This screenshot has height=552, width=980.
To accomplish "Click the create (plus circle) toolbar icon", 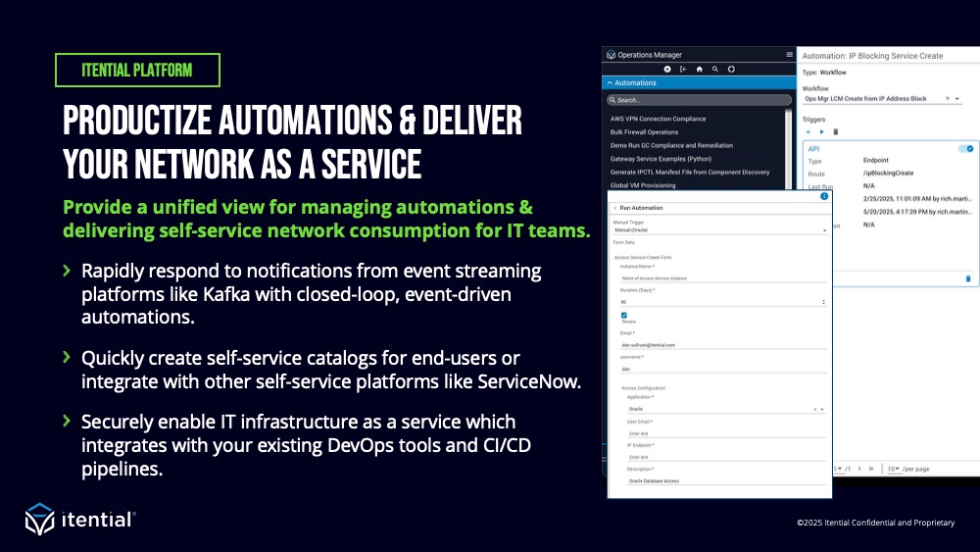I will pyautogui.click(x=667, y=70).
